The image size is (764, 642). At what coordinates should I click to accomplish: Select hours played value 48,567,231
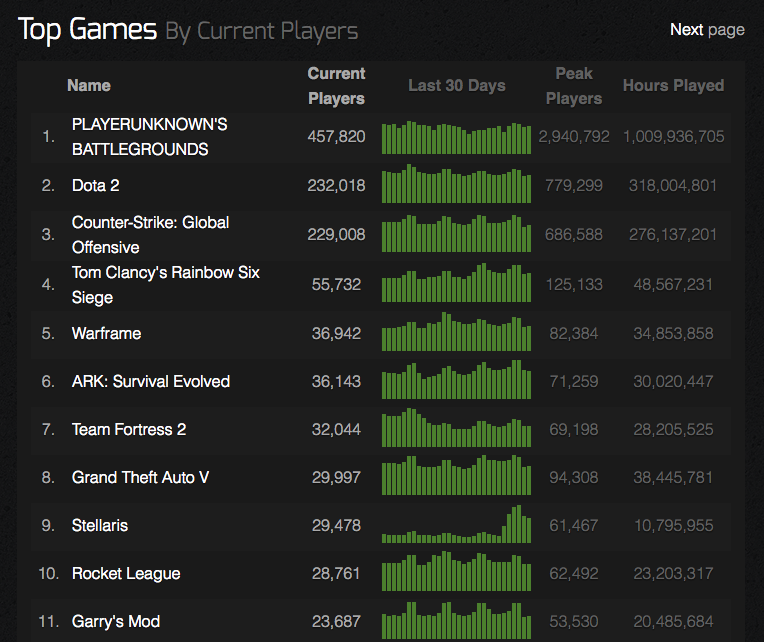[673, 284]
